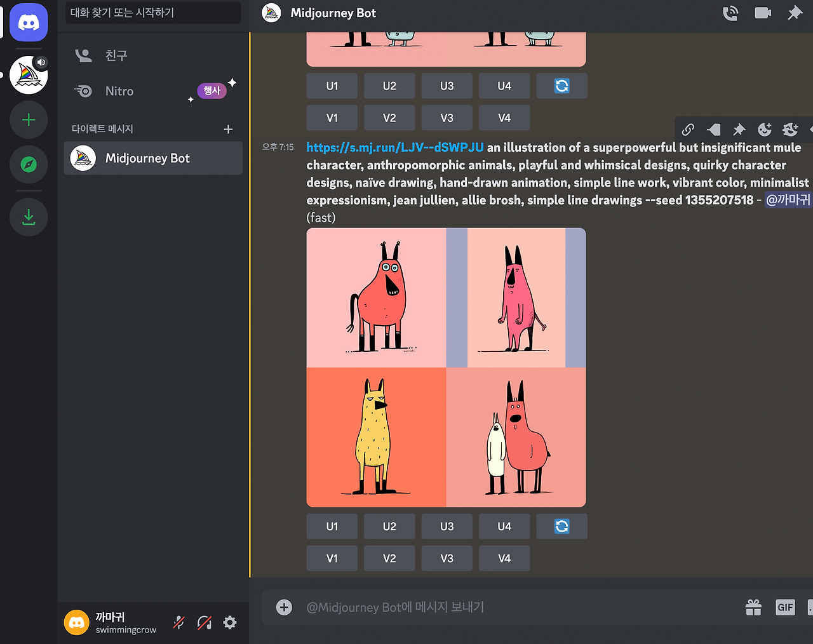Click the @까마귀 mention
This screenshot has width=813, height=644.
[788, 200]
